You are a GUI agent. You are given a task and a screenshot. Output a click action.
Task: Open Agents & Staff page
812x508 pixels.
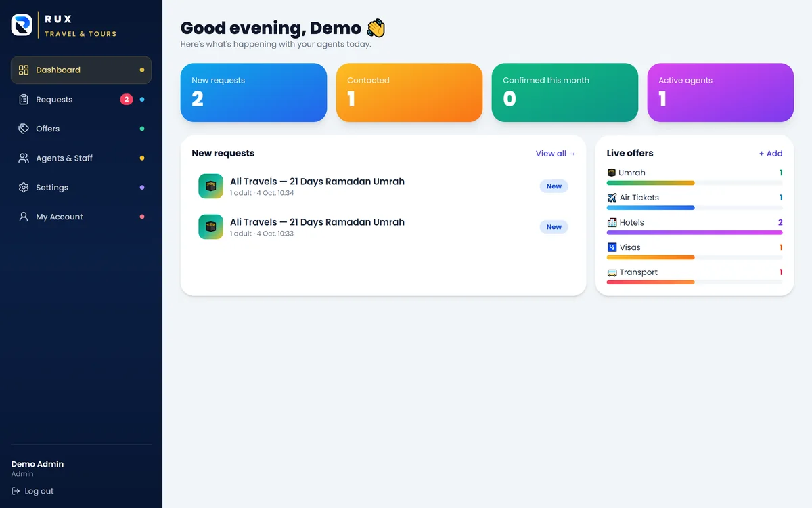coord(81,158)
